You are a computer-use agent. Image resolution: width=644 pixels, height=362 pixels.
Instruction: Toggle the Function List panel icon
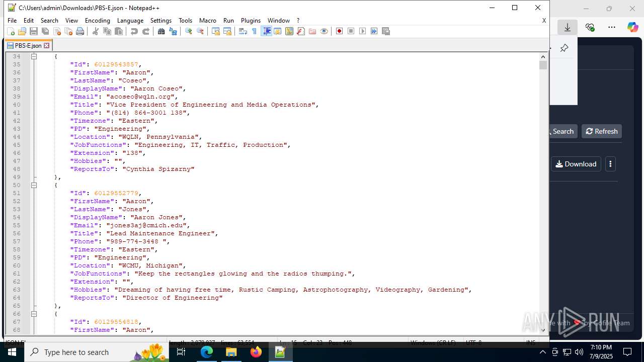click(x=300, y=31)
